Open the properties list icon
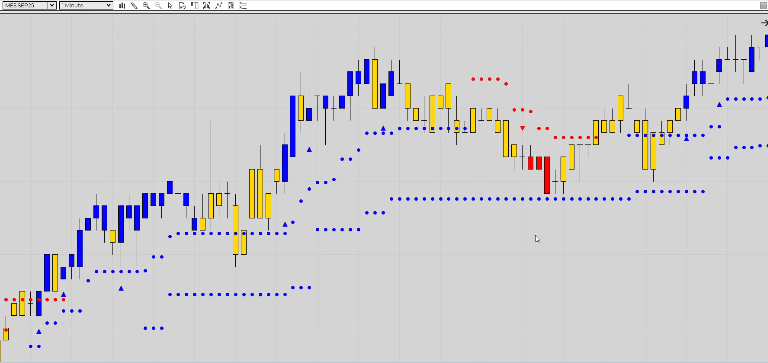 click(x=243, y=5)
